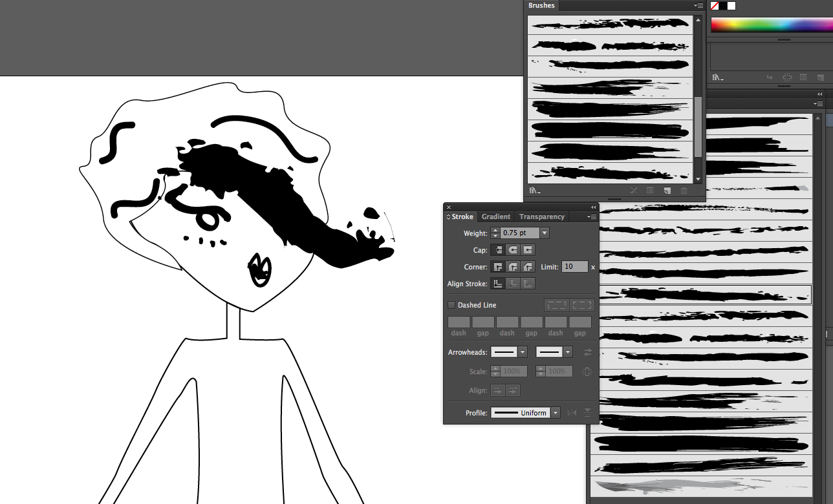This screenshot has height=504, width=833.
Task: Click the Remove Brush Stroke icon
Action: click(x=634, y=189)
